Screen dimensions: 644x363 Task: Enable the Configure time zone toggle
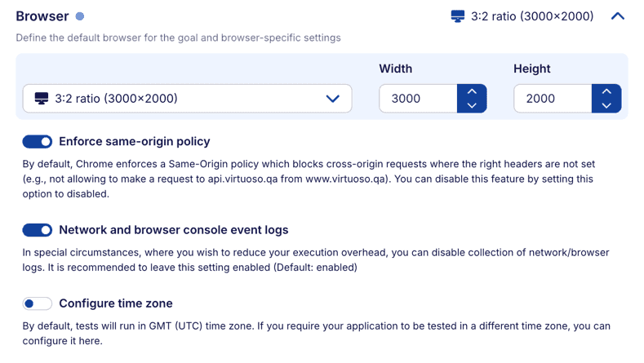pos(38,303)
